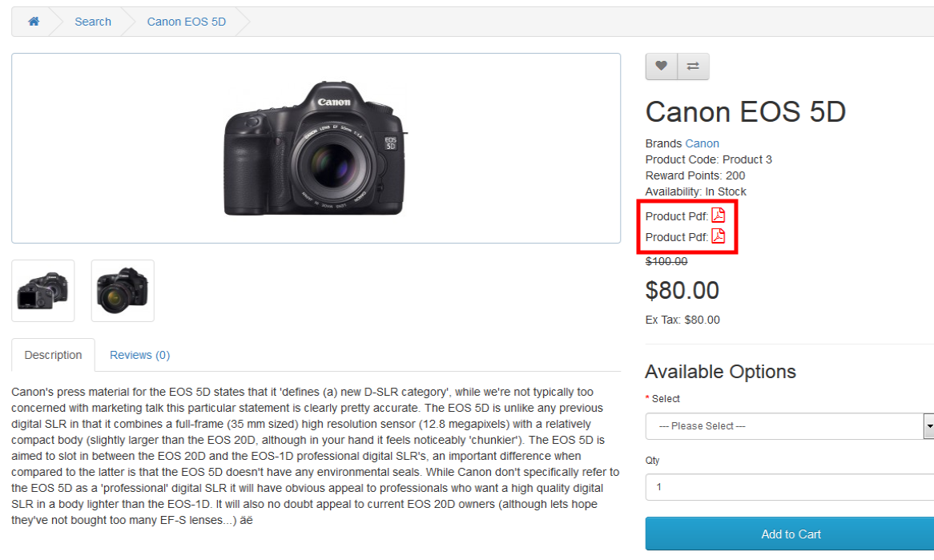This screenshot has width=934, height=560.
Task: Click the Canon EOS 5D breadcrumb
Action: [x=187, y=22]
